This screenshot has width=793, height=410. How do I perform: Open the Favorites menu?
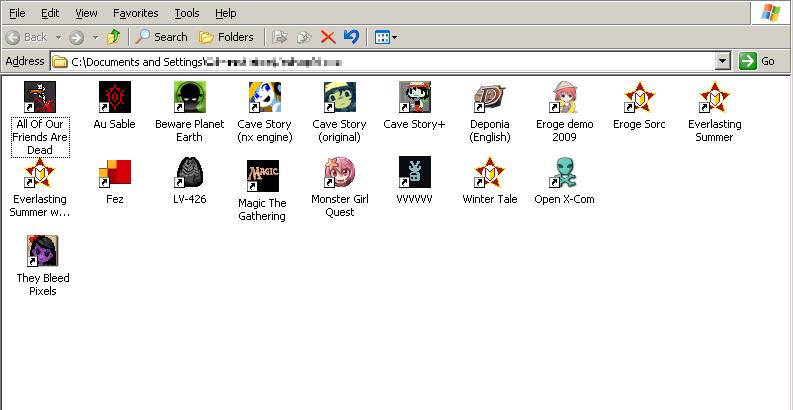coord(136,13)
